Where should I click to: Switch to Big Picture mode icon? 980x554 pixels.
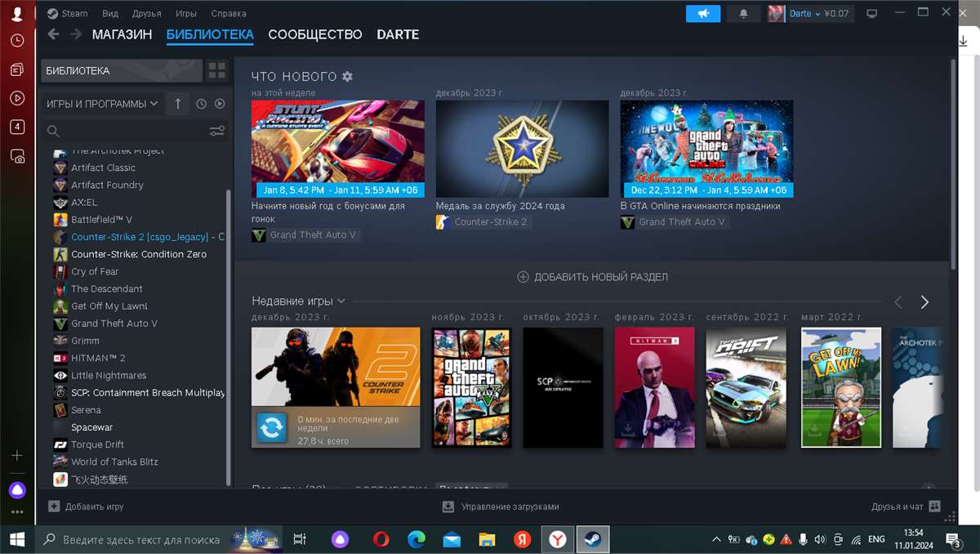[x=872, y=14]
